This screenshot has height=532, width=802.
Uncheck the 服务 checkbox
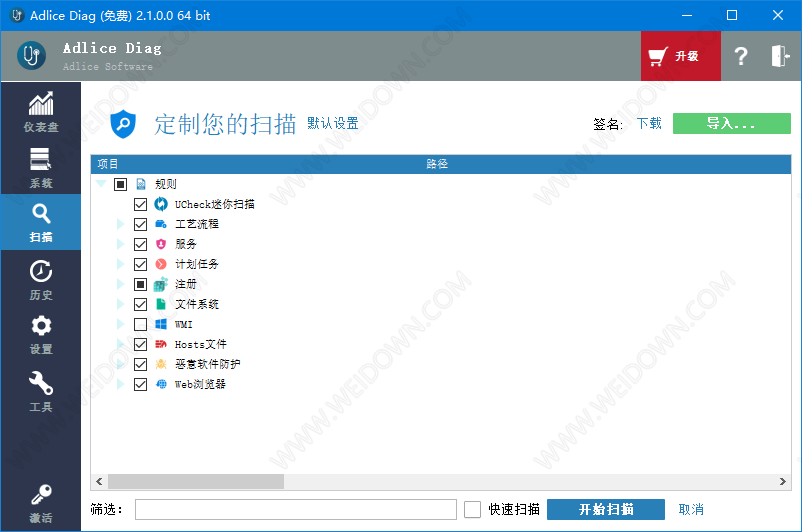coord(140,244)
